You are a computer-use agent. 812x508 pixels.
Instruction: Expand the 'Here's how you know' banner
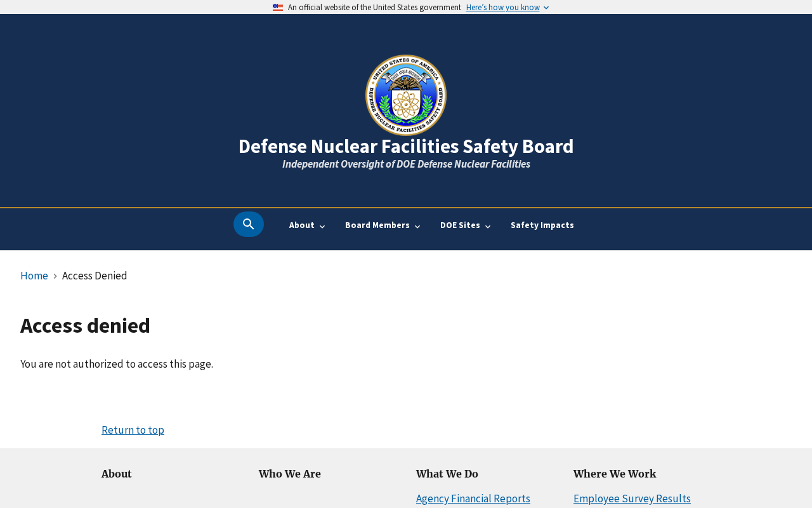click(x=507, y=8)
